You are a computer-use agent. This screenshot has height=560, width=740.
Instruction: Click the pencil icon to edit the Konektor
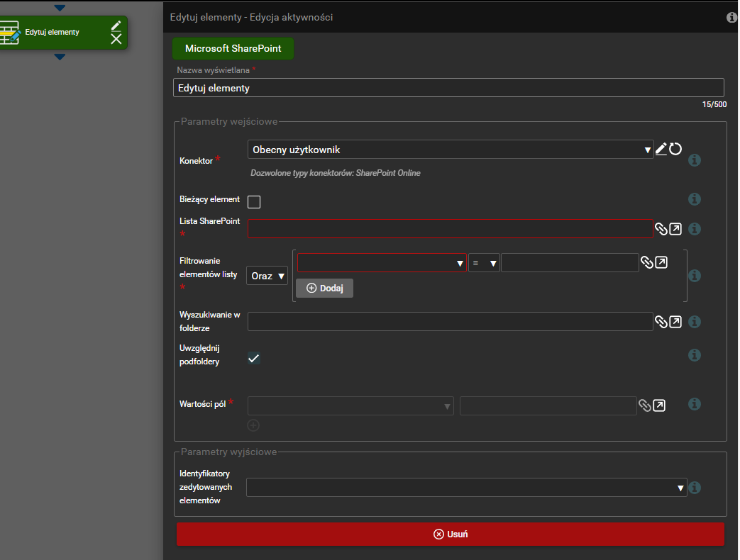(x=661, y=149)
